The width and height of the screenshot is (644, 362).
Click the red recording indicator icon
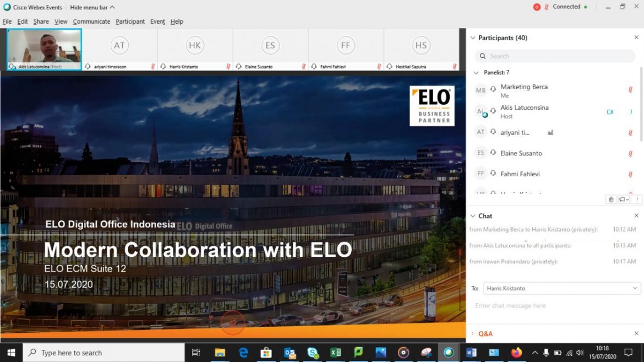point(537,7)
